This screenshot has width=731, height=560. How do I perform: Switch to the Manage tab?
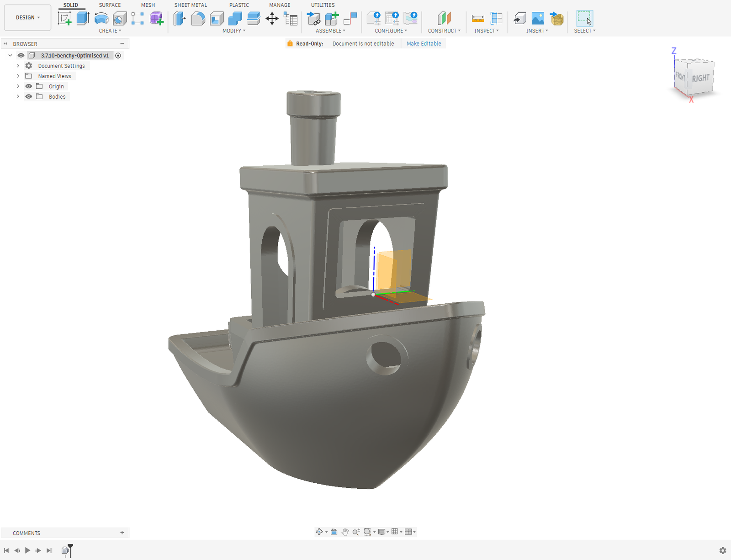click(280, 5)
